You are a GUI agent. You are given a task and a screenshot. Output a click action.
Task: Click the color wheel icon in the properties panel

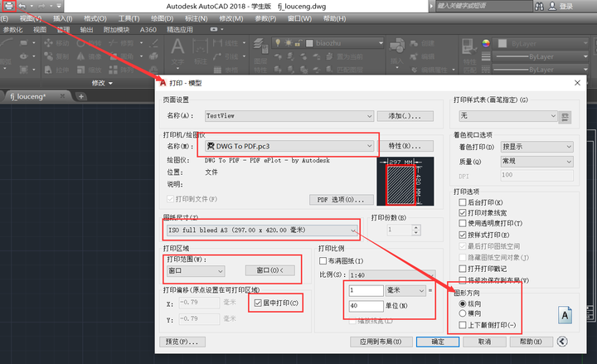pyautogui.click(x=486, y=43)
